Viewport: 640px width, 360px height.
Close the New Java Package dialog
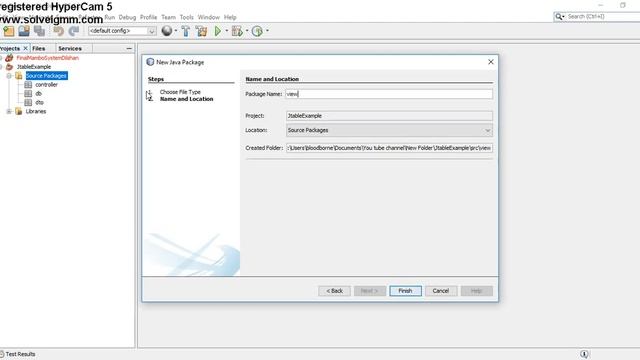491,62
